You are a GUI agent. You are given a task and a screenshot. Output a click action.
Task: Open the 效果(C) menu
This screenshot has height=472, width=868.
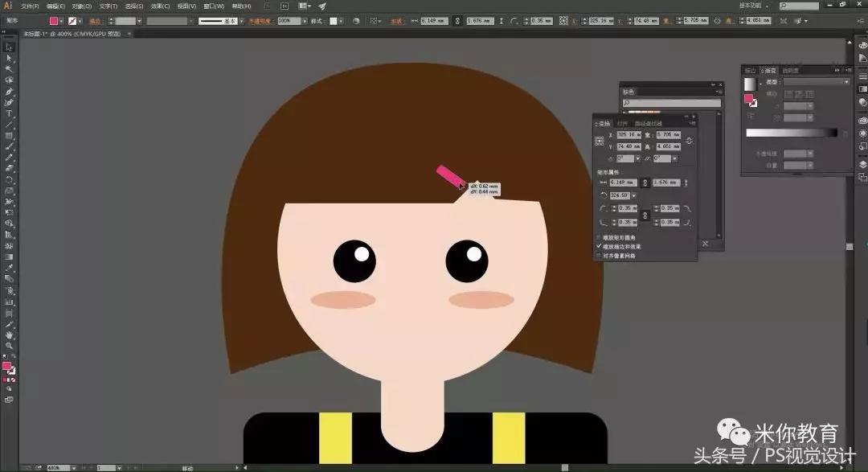[x=160, y=6]
